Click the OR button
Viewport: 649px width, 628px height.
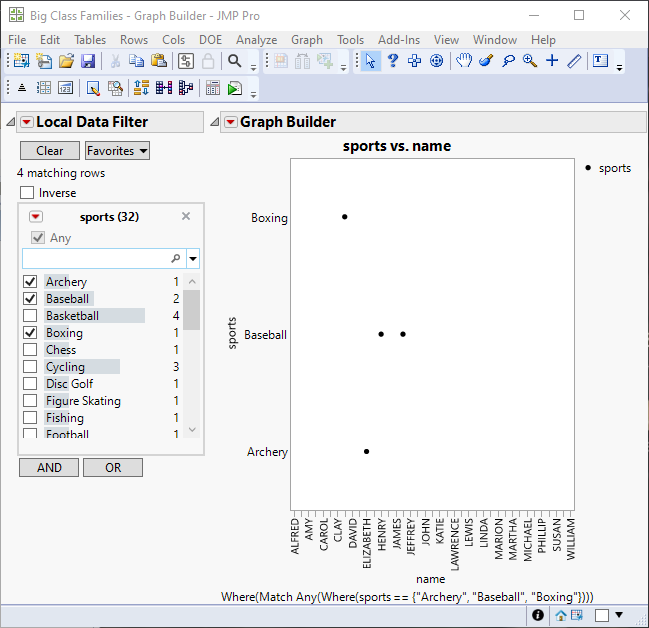pyautogui.click(x=113, y=467)
